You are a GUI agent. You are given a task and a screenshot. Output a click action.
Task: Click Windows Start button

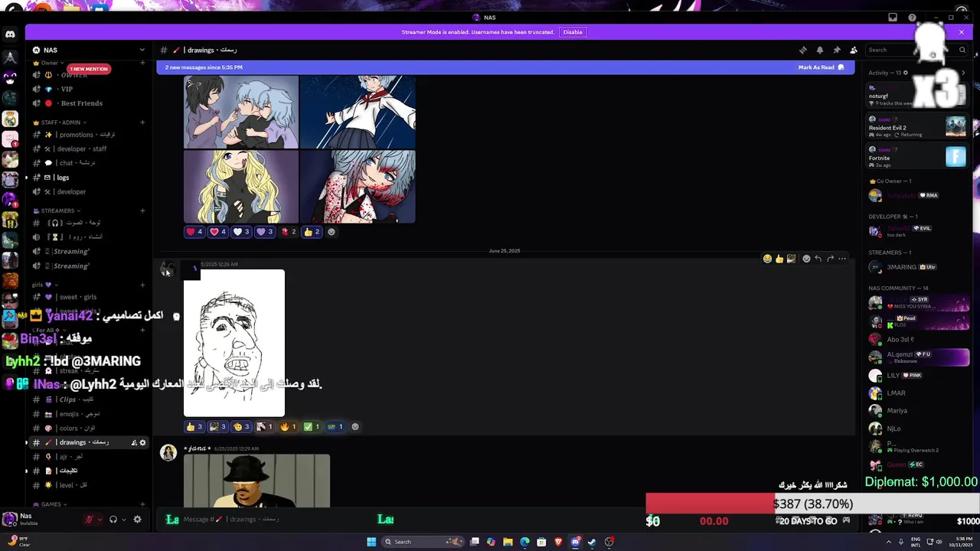point(371,542)
